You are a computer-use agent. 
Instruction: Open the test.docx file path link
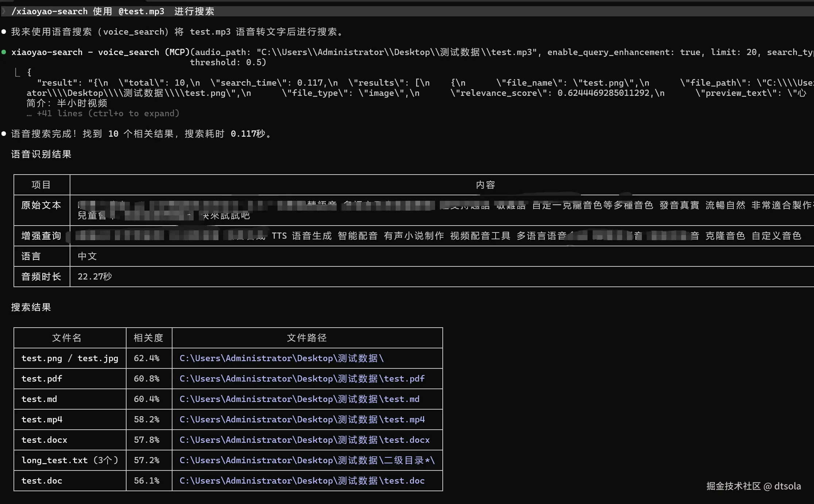click(x=304, y=440)
